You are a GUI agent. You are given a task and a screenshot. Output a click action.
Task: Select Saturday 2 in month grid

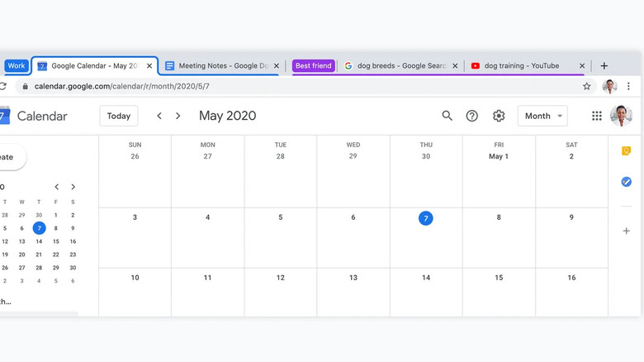point(571,156)
